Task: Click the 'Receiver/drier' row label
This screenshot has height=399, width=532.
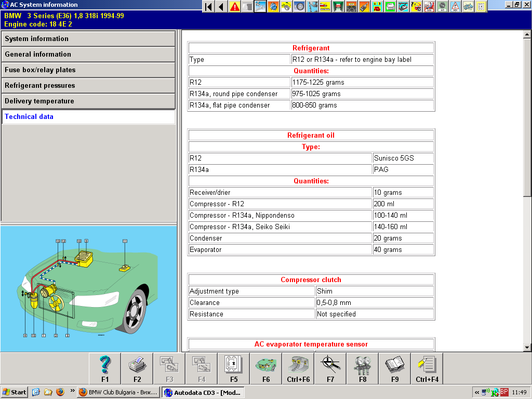Action: (x=280, y=192)
